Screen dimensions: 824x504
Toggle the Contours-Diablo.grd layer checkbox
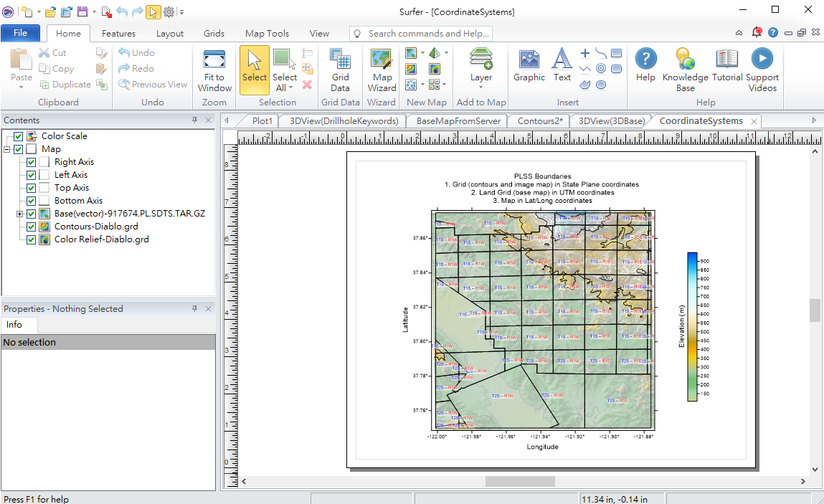pyautogui.click(x=32, y=227)
